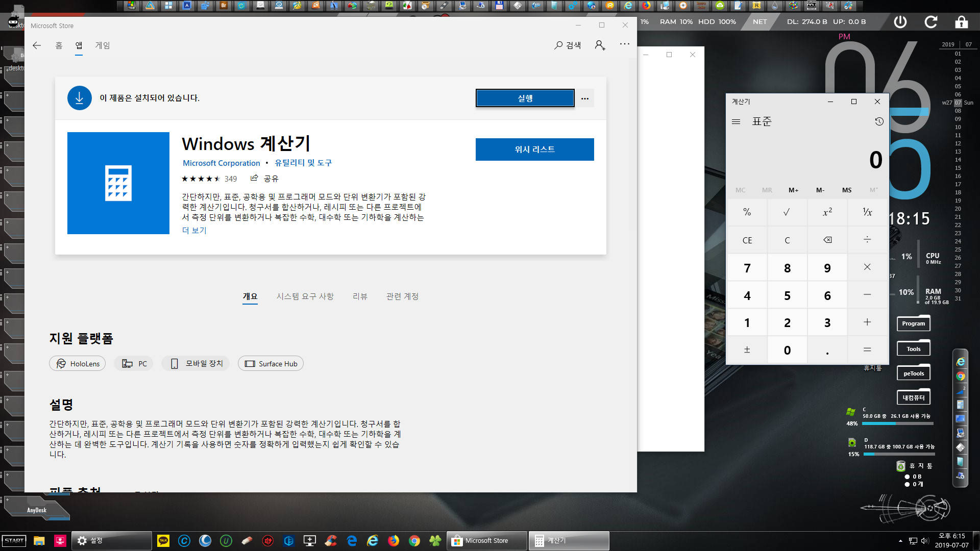Add the app to 위시 리스트
980x551 pixels.
click(534, 149)
